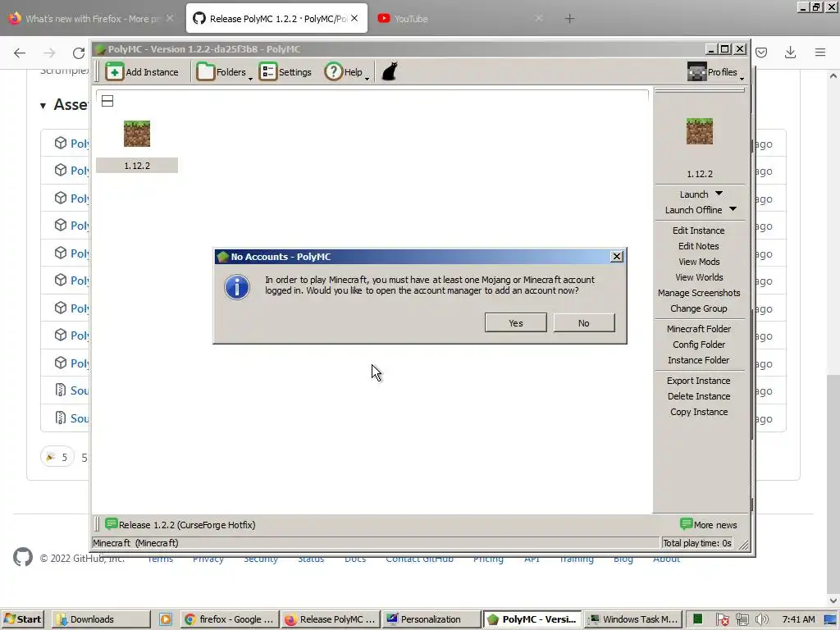Open the Help toolbar menu

(347, 72)
